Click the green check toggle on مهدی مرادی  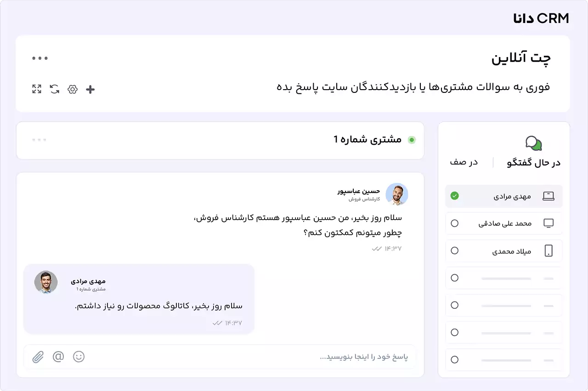(x=455, y=196)
